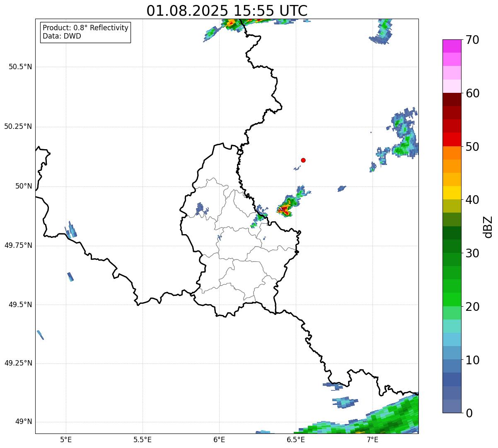The width and height of the screenshot is (498, 448).
Task: Click the 20 tick on colorbar
Action: tap(472, 307)
